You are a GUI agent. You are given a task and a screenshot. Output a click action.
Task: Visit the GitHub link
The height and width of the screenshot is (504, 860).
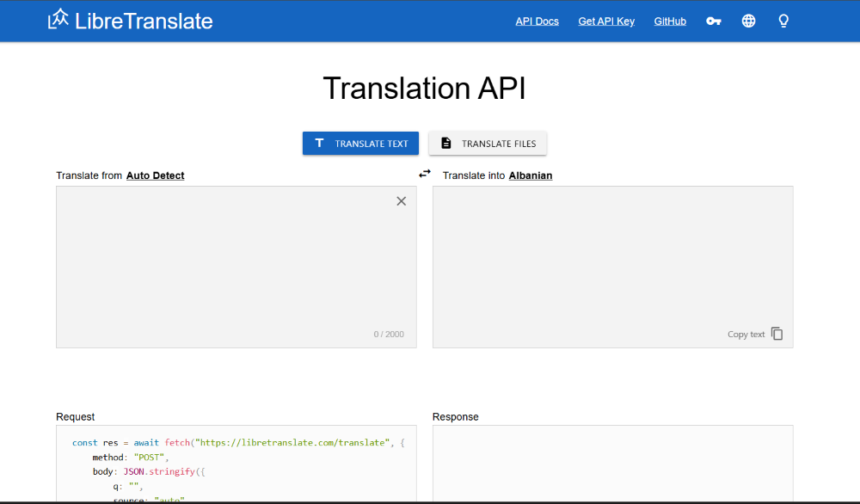(x=670, y=22)
